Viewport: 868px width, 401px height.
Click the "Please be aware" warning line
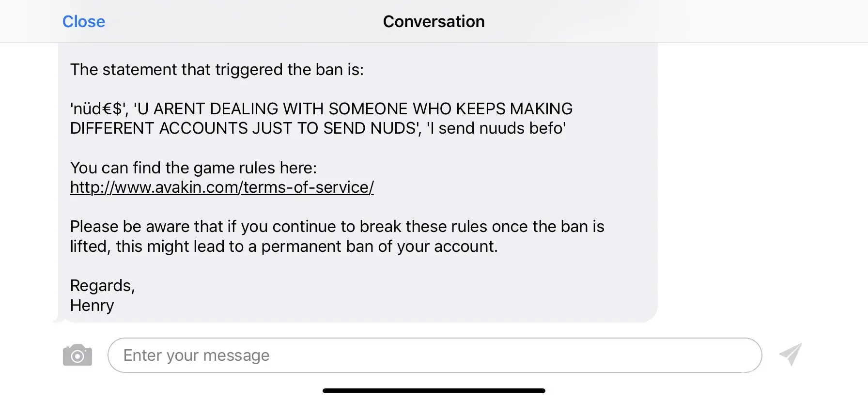click(337, 227)
